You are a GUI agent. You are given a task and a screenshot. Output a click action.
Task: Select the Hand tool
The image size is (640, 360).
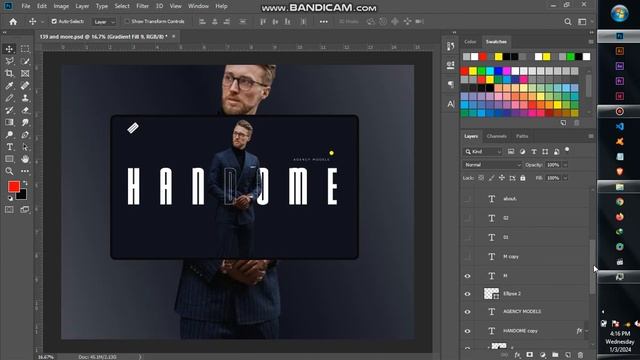point(25,159)
